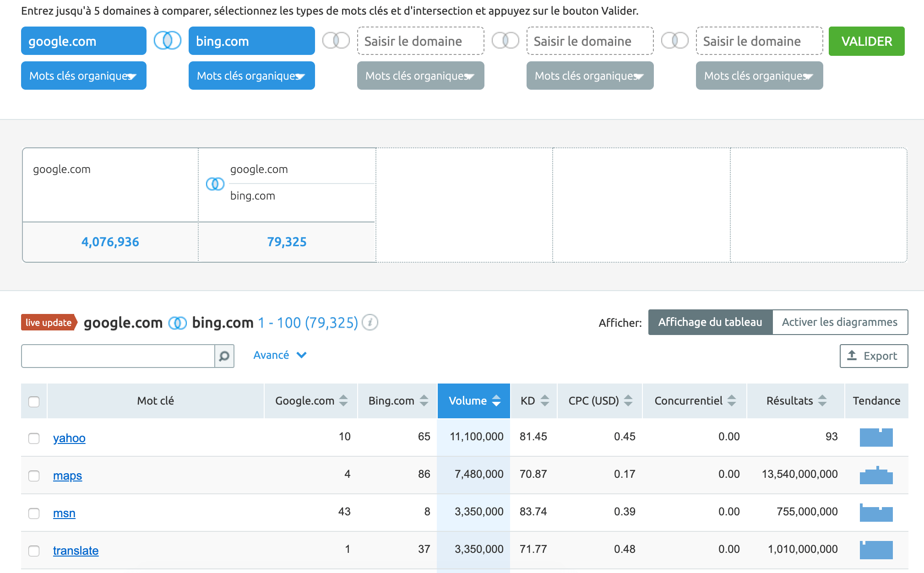Switch to Activer les diagrammes view

click(x=840, y=322)
